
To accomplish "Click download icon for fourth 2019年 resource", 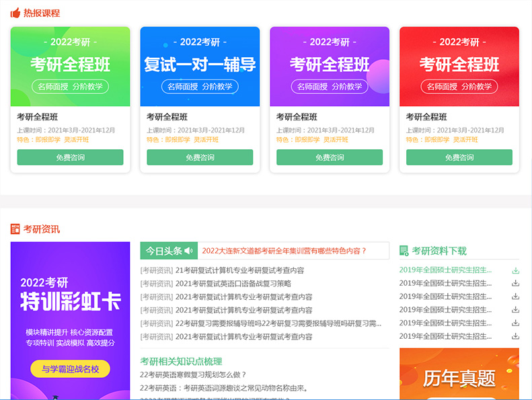I will coord(515,310).
